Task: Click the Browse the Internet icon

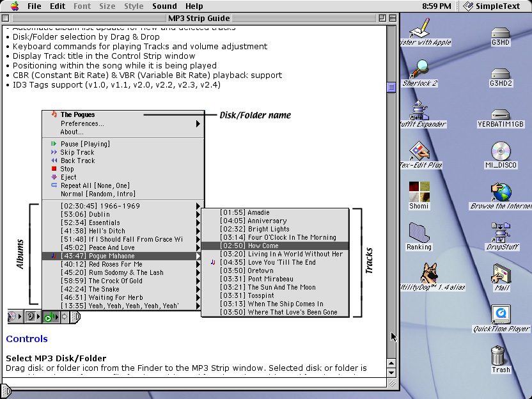Action: pyautogui.click(x=501, y=192)
